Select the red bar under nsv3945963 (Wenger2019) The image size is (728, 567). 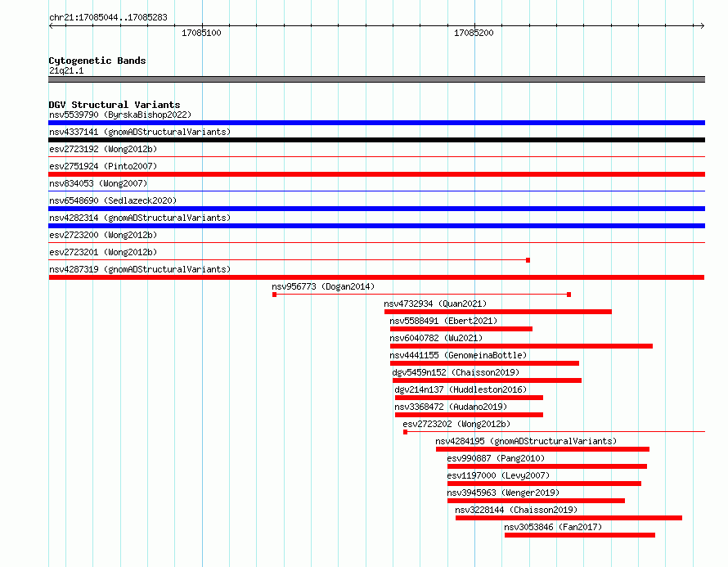537,501
